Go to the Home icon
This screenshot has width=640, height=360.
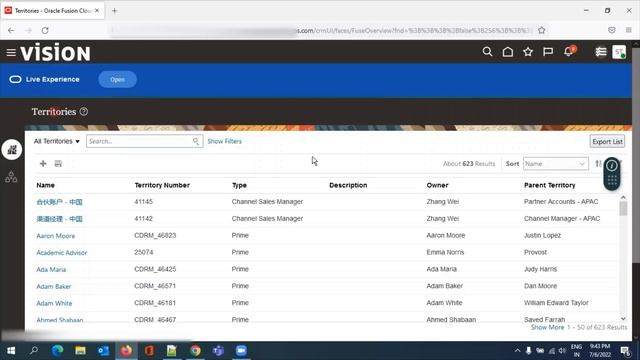pos(508,52)
